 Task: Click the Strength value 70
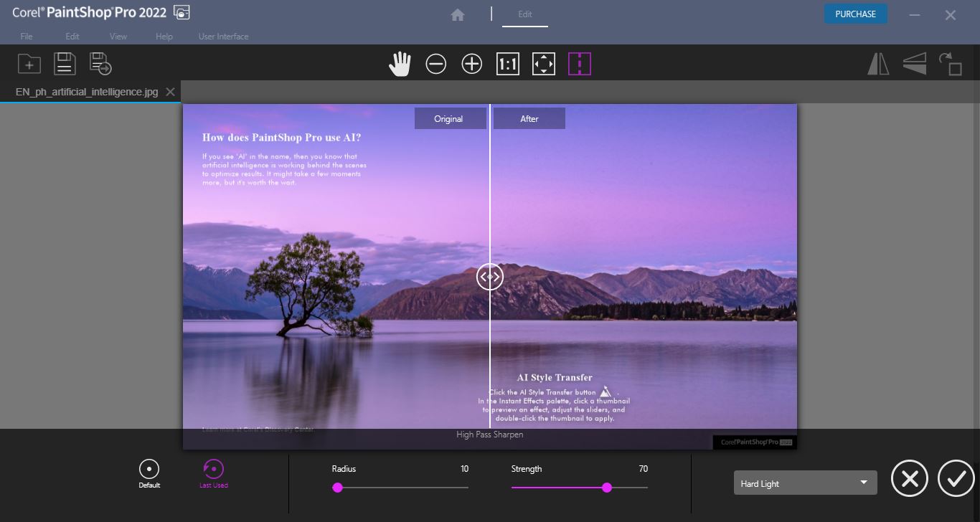[x=643, y=469]
